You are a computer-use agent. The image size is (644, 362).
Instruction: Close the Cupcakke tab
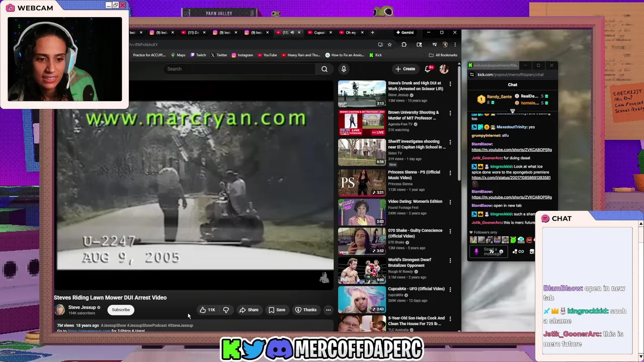pos(331,33)
